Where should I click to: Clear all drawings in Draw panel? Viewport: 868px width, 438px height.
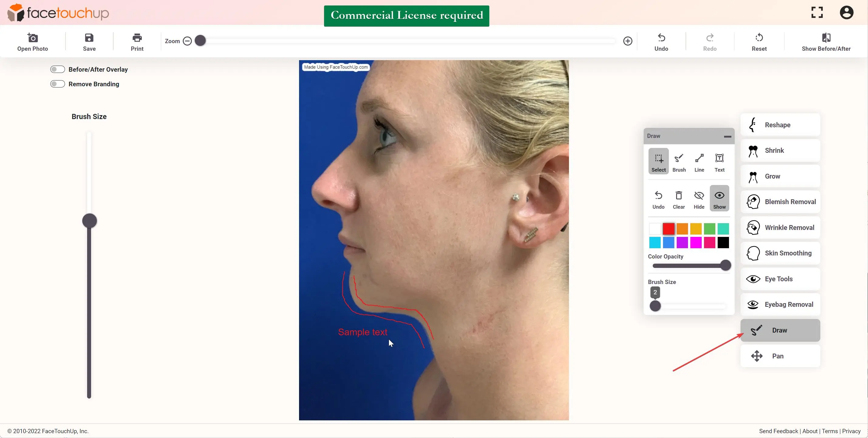(678, 199)
